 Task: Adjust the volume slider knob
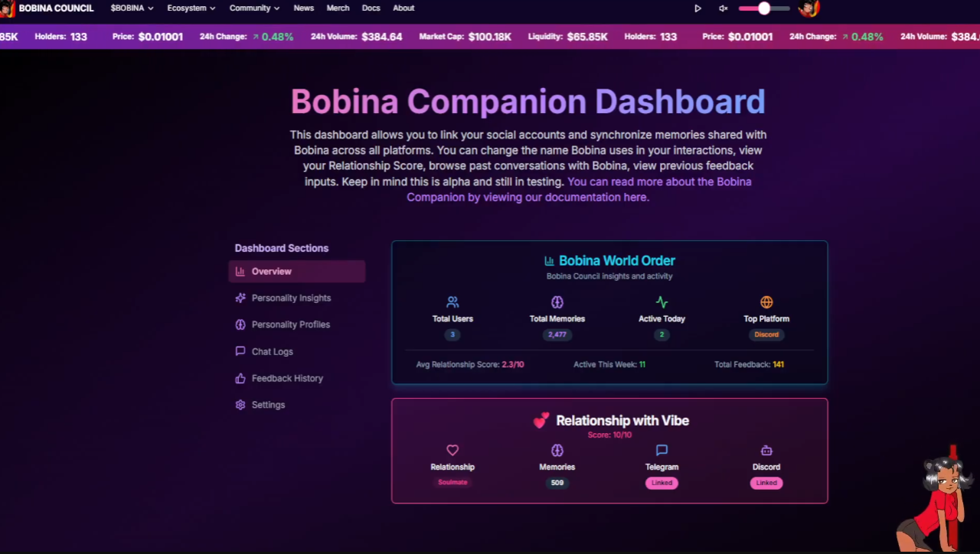pos(764,8)
